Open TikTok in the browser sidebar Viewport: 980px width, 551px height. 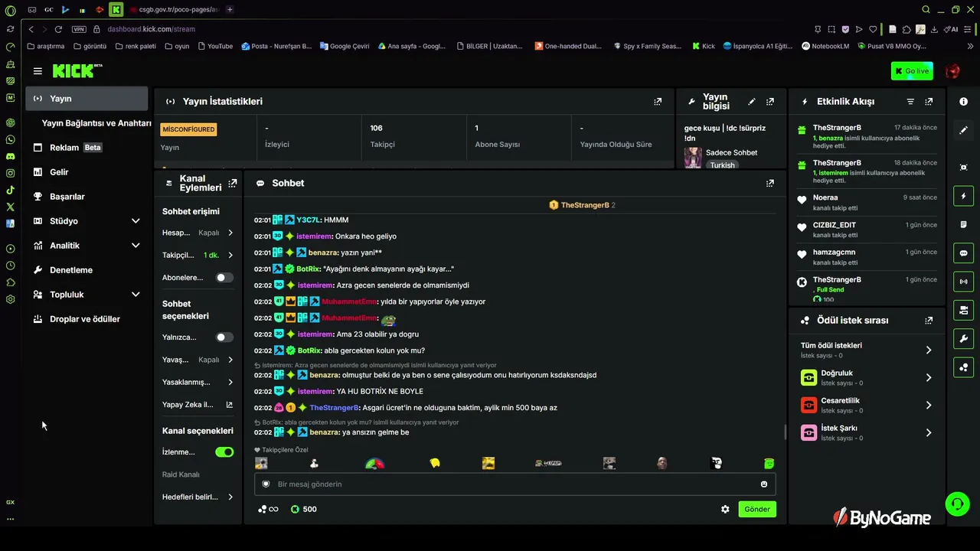10,190
